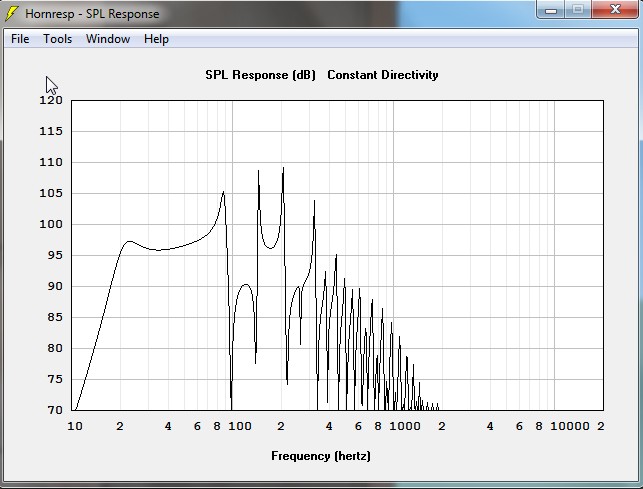
Task: Click the Hornresp lightning bolt title icon
Action: pyautogui.click(x=11, y=14)
